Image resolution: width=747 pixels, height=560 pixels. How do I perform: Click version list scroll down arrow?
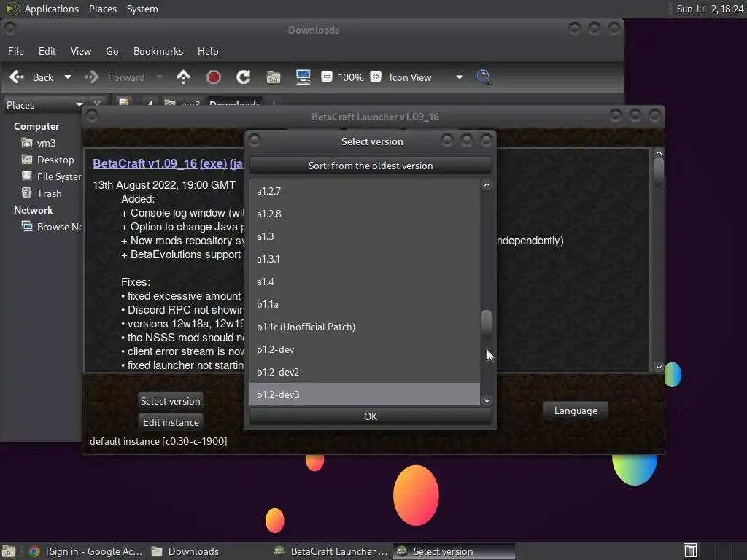(487, 400)
